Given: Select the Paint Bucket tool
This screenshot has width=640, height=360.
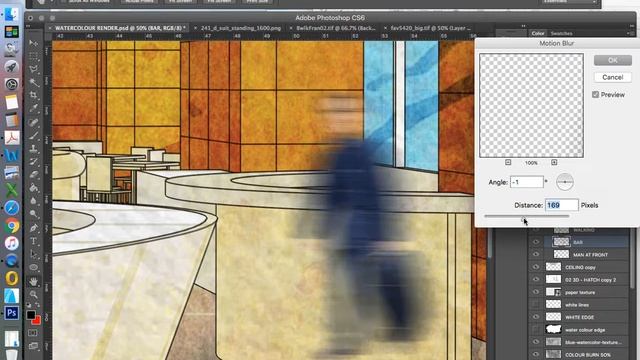Looking at the screenshot, I should point(33,188).
